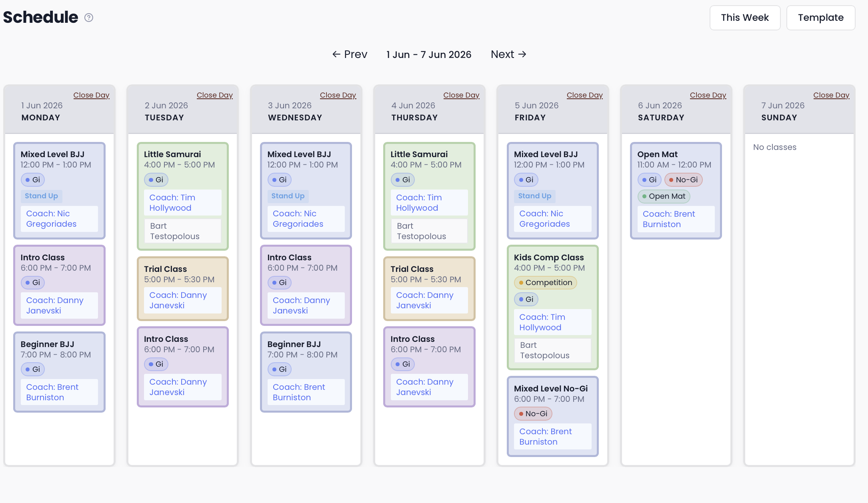Open the This Week view
Screen dimensions: 868x503
click(745, 18)
